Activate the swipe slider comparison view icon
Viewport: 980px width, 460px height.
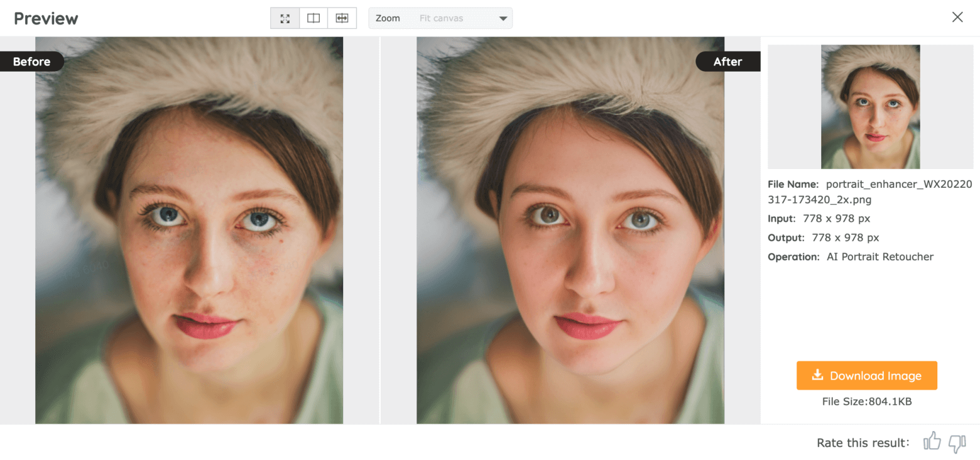click(342, 18)
